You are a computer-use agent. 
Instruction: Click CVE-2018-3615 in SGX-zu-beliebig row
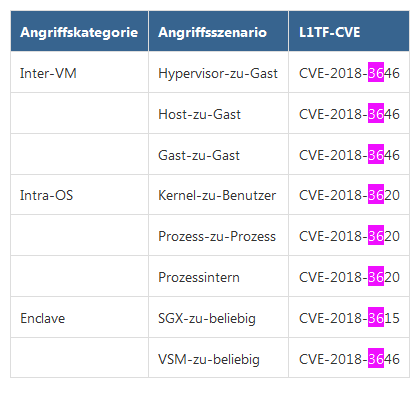tap(349, 318)
